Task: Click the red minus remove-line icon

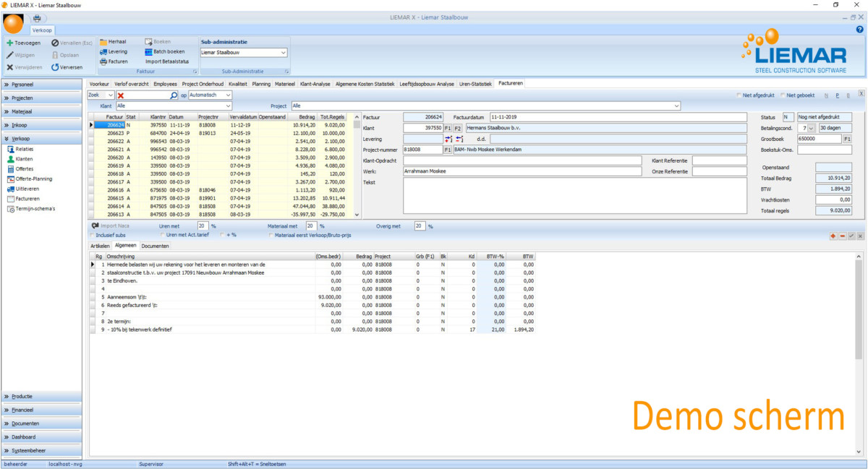Action: pos(843,236)
